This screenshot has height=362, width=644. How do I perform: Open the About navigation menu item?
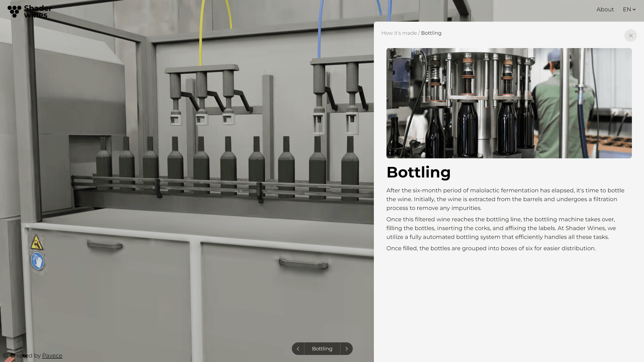point(605,9)
